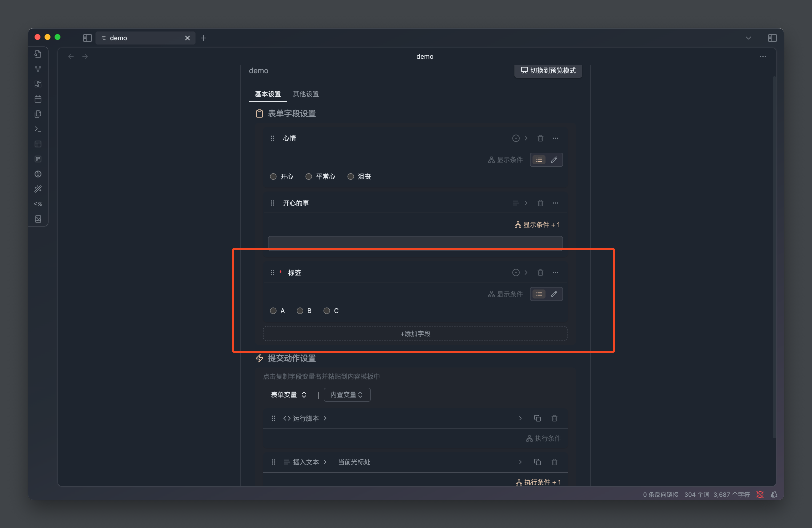Viewport: 812px width, 528px height.
Task: Select the 沮丧 radio option
Action: pos(350,176)
